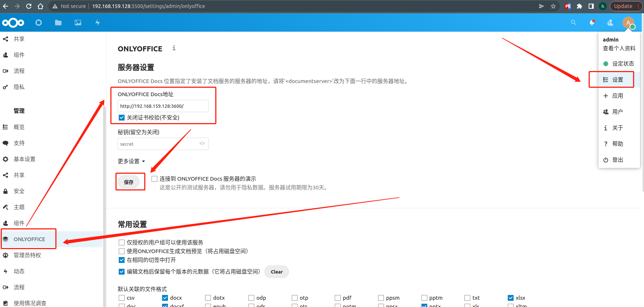
Task: Open the browser profile h icon
Action: coord(603,6)
